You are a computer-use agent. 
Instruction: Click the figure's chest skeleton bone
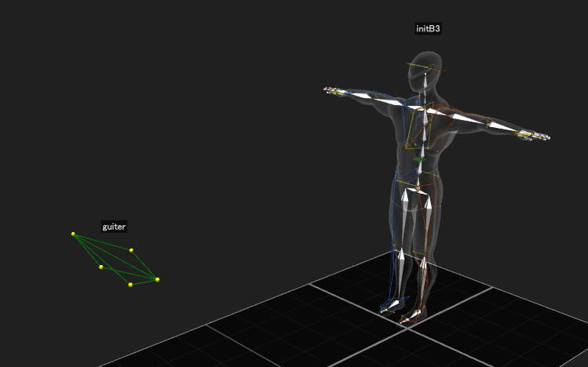pyautogui.click(x=425, y=125)
